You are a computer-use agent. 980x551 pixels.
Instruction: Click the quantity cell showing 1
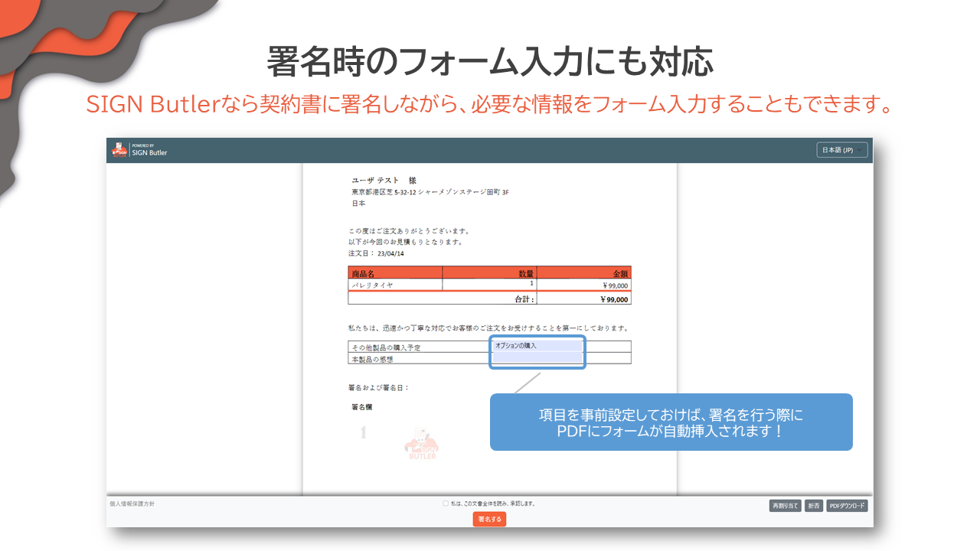click(x=490, y=285)
